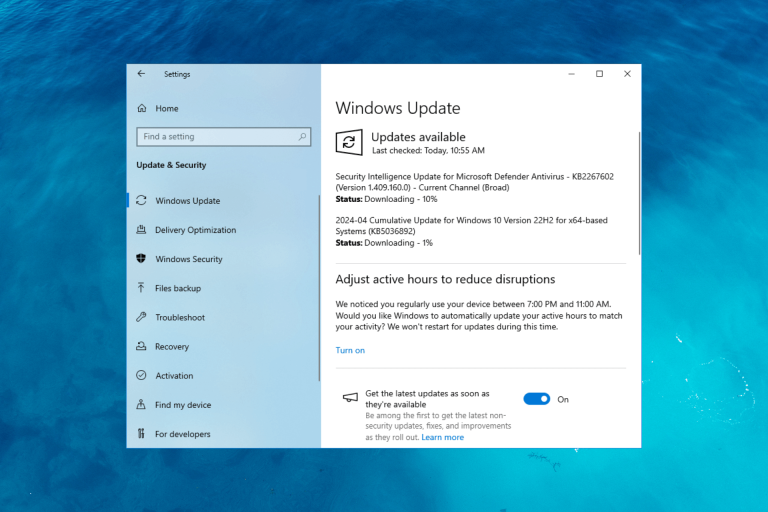Click the large update refresh icon
Image resolution: width=768 pixels, height=512 pixels.
coord(349,142)
